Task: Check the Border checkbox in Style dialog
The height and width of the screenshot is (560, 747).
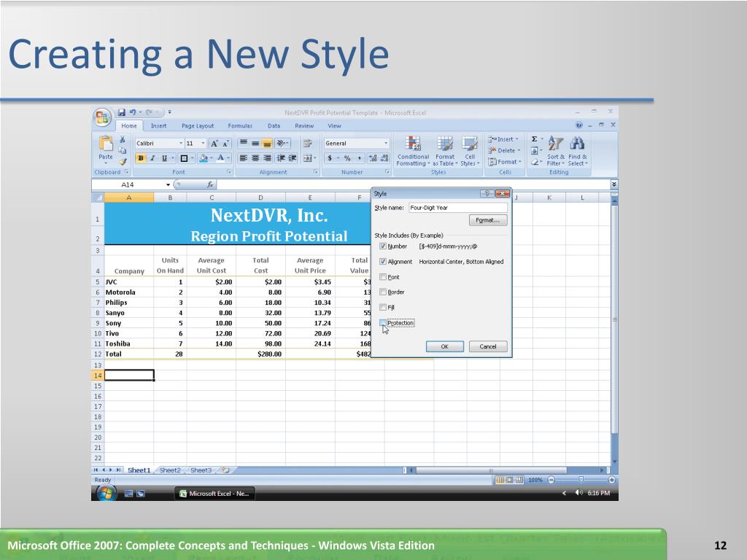Action: coord(382,292)
